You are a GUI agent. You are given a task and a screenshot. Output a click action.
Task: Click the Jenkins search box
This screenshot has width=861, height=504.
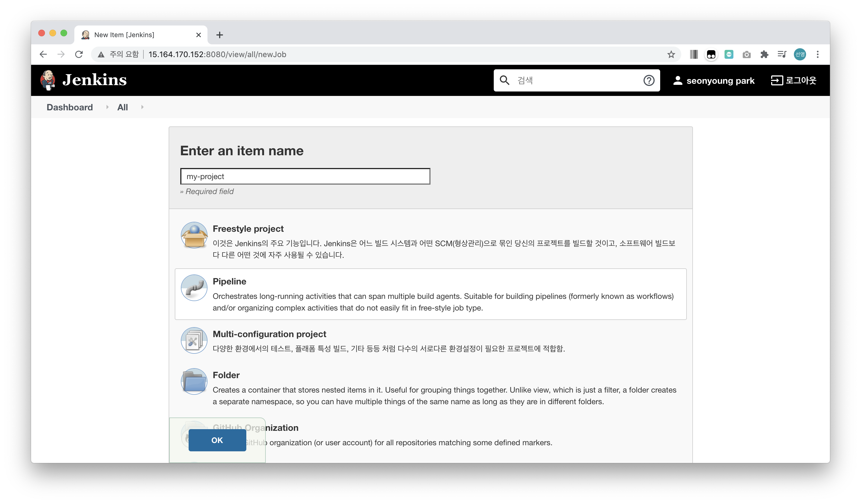pyautogui.click(x=574, y=80)
